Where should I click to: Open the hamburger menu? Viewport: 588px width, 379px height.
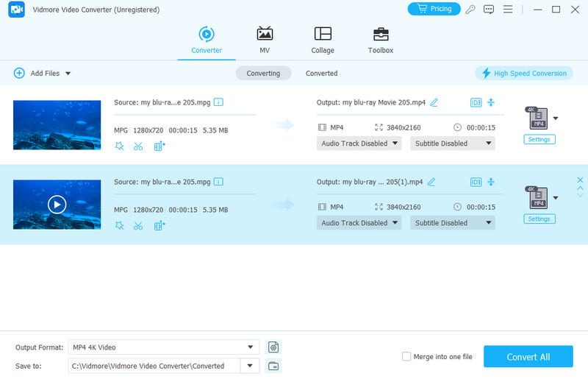pyautogui.click(x=508, y=9)
